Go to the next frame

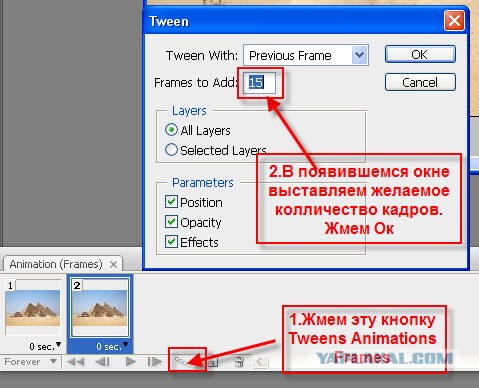[x=154, y=362]
